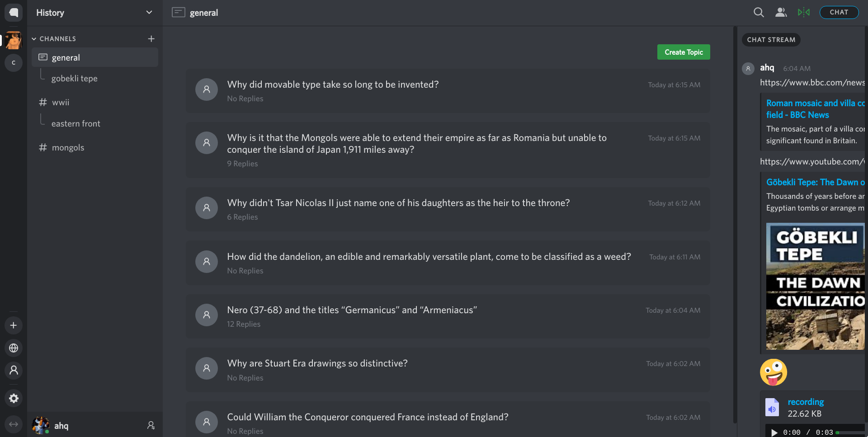Screen dimensions: 868x437
Task: Click the add channel plus icon
Action: coord(151,39)
